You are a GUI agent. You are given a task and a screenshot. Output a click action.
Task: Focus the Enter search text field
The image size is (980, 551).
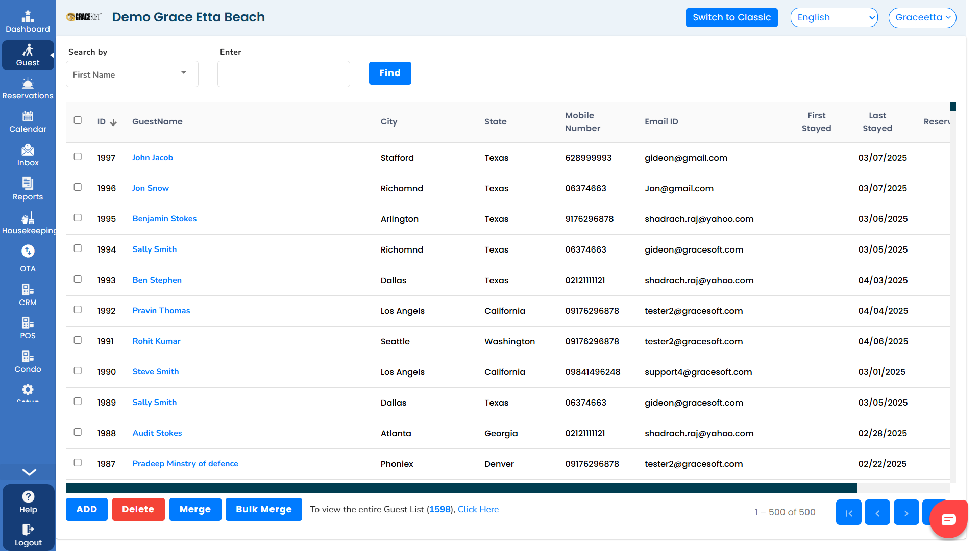[x=283, y=74]
